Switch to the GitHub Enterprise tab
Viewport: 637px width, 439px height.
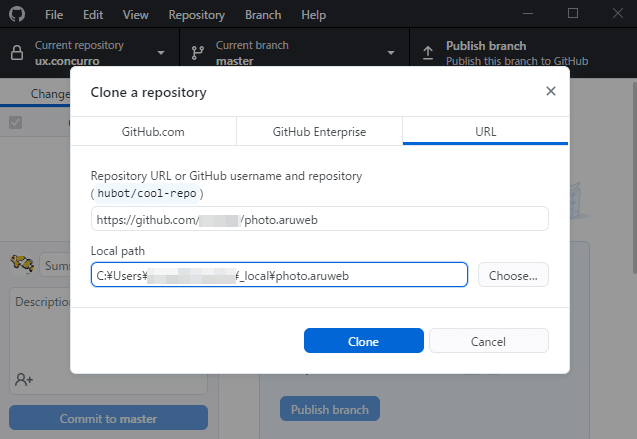point(319,132)
